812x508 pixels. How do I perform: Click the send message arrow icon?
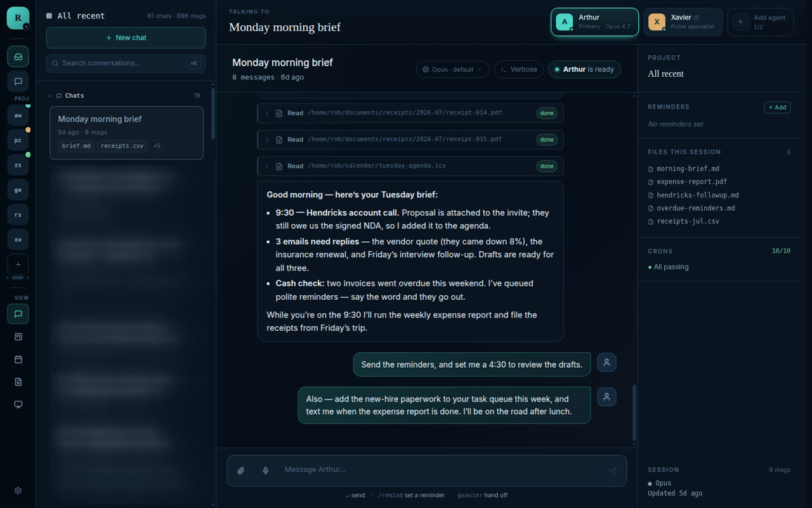coord(612,471)
